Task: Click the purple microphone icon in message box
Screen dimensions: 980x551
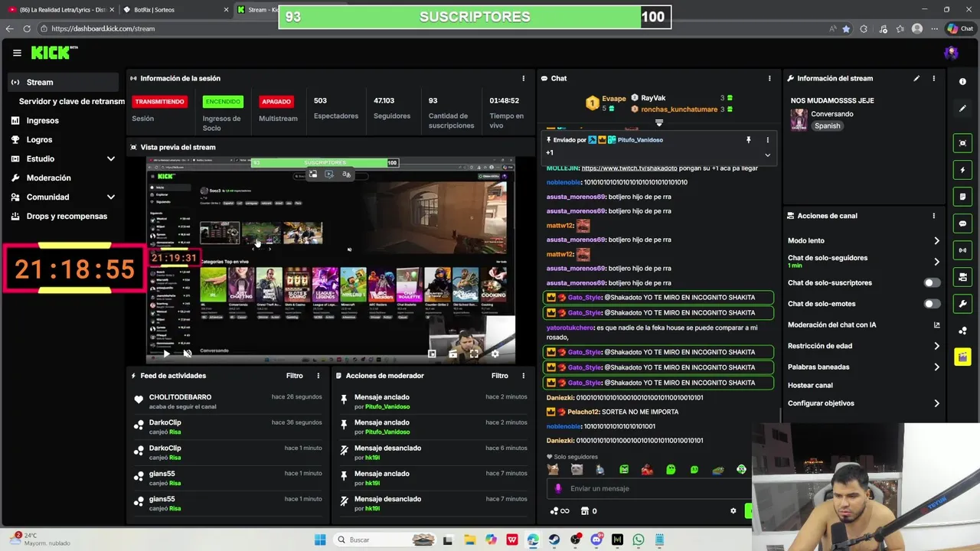Action: [558, 488]
